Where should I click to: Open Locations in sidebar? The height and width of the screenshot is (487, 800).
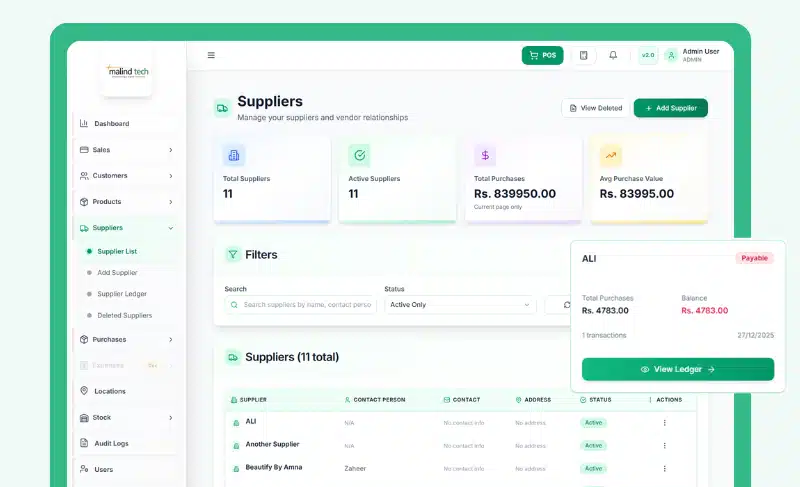(126, 391)
